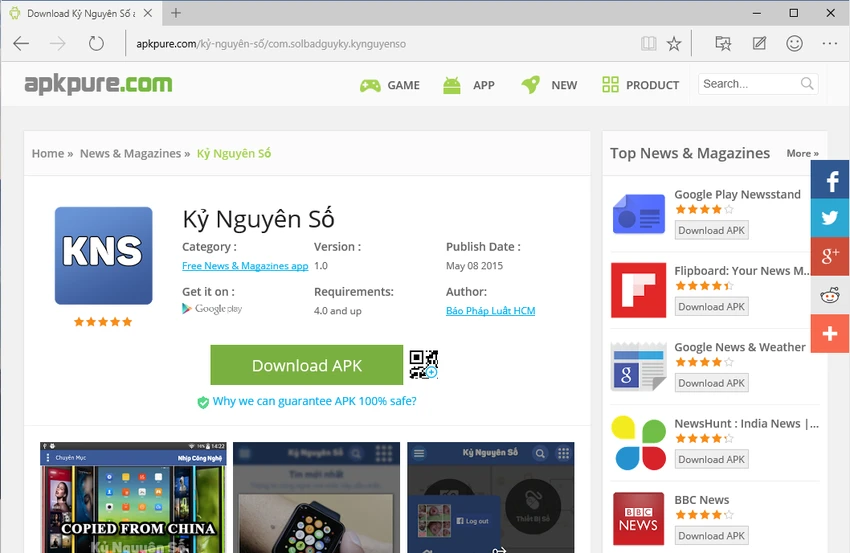The height and width of the screenshot is (553, 850).
Task: Send feedback with smiley face icon
Action: coord(795,43)
